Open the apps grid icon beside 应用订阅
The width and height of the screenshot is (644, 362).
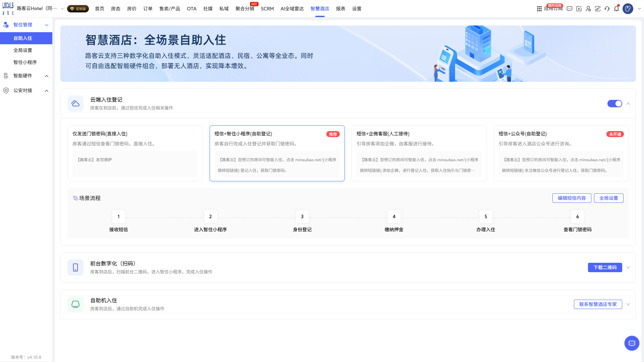539,9
